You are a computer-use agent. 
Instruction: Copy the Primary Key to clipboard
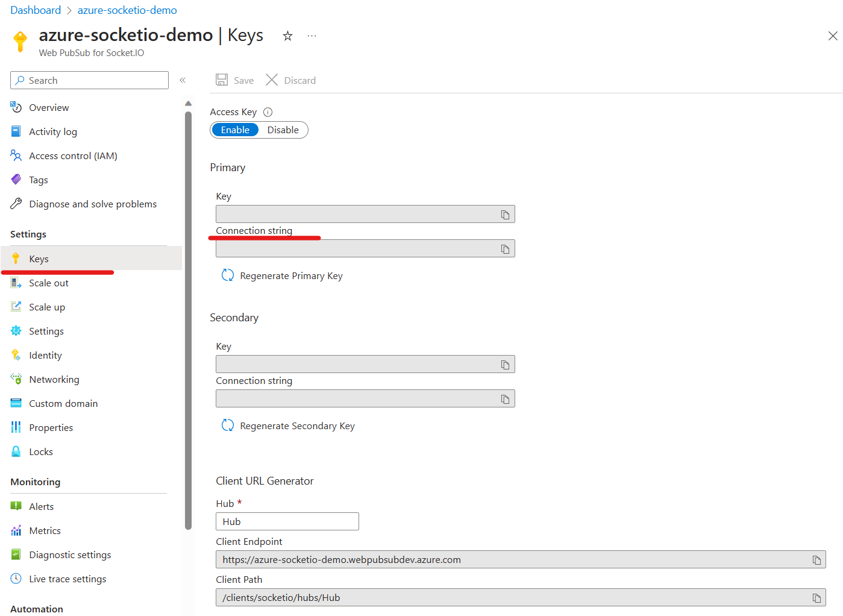pyautogui.click(x=505, y=213)
